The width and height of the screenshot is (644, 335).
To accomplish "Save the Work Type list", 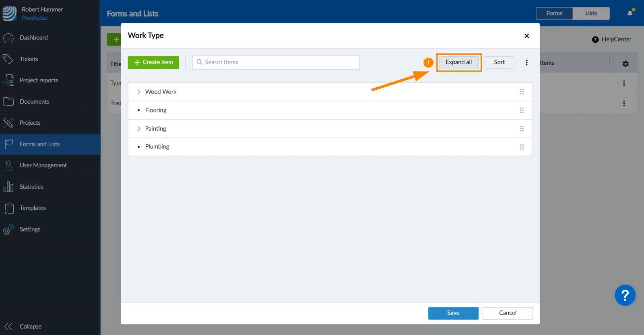I will [x=453, y=313].
